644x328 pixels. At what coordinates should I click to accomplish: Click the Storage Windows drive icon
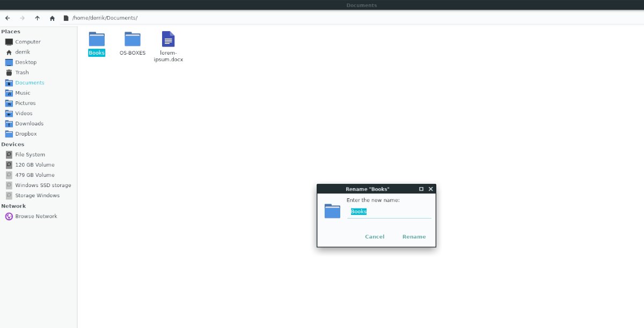pos(9,195)
